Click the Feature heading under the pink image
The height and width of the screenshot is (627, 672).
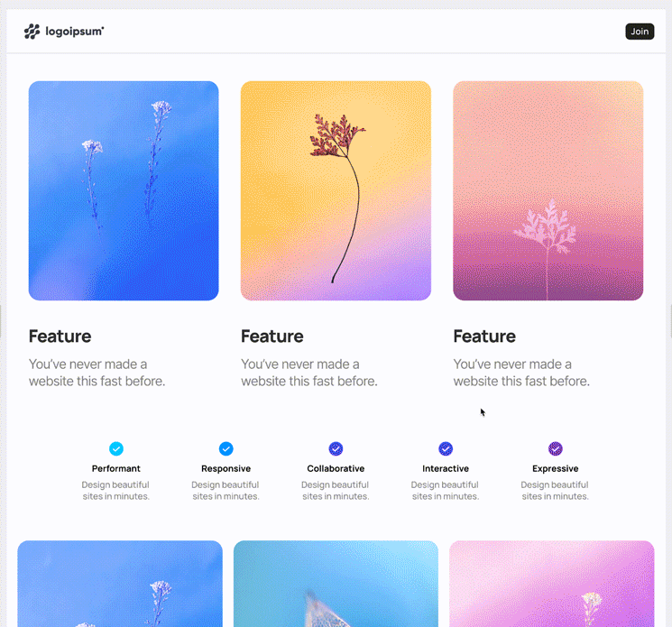pos(484,337)
